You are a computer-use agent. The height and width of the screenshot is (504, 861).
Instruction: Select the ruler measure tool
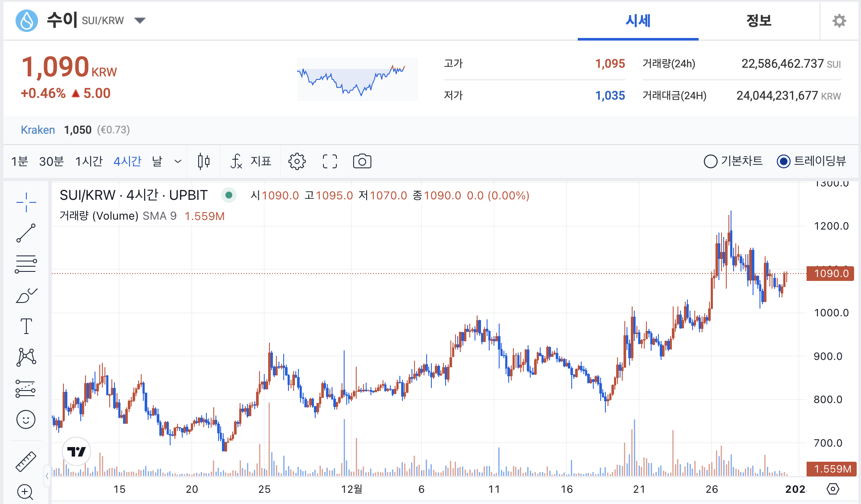(26, 461)
